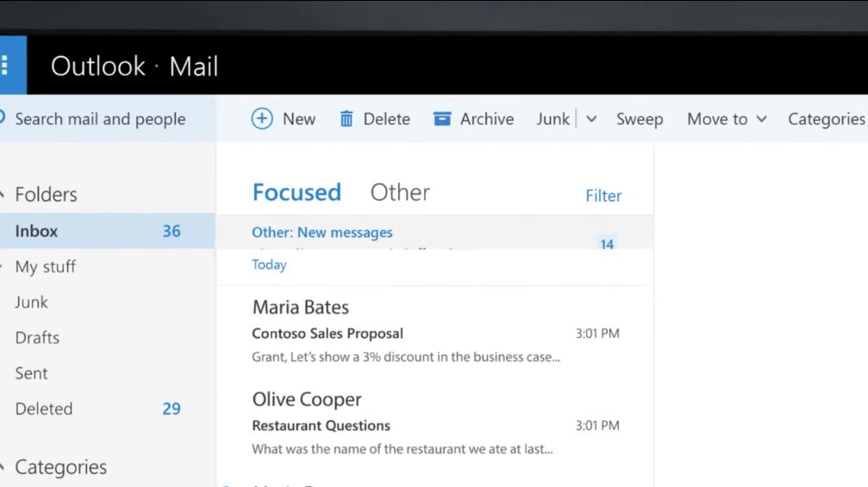This screenshot has height=487, width=868.
Task: Click the 3:01 PM time on Olive Cooper email
Action: coord(597,426)
